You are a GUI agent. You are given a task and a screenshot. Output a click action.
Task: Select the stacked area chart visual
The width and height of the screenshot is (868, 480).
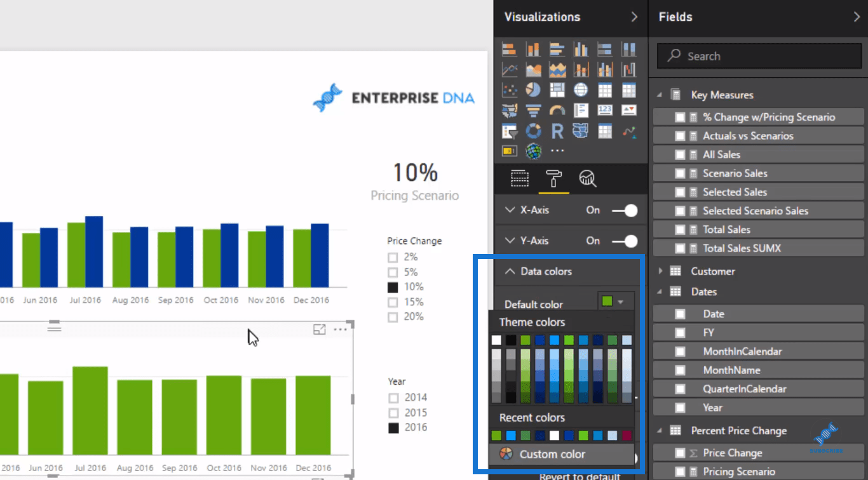click(557, 70)
